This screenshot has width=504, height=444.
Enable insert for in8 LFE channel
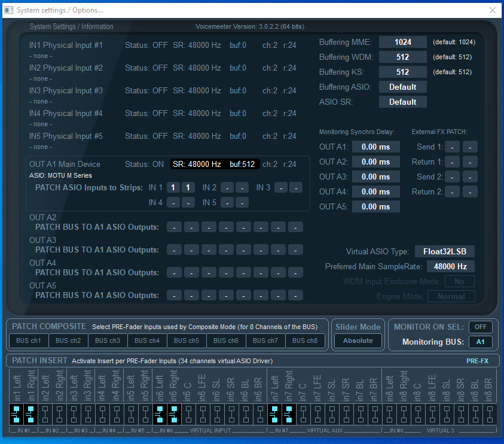(x=432, y=413)
